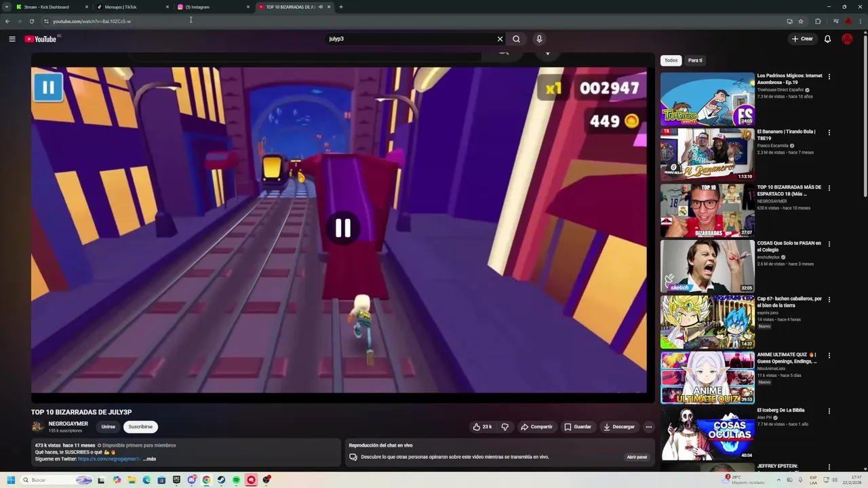Open the x.com/negrogaymer Twitter link
Screen dimensions: 868x488
[x=109, y=459]
